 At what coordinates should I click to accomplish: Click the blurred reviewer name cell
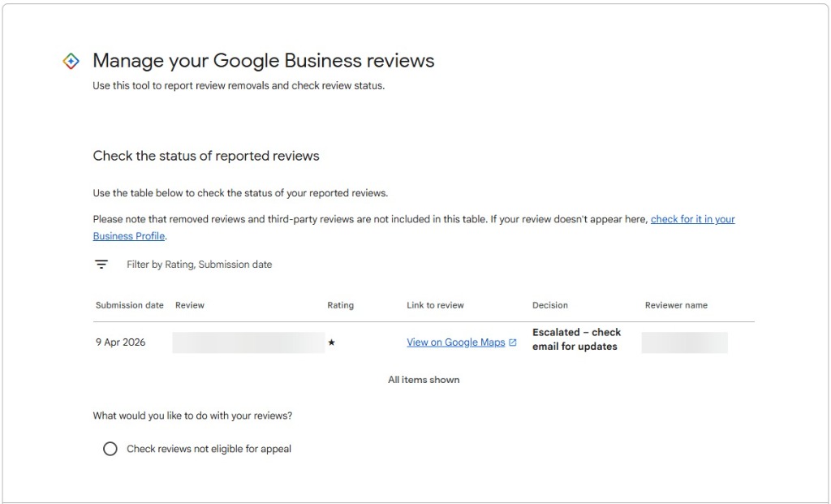(x=684, y=342)
